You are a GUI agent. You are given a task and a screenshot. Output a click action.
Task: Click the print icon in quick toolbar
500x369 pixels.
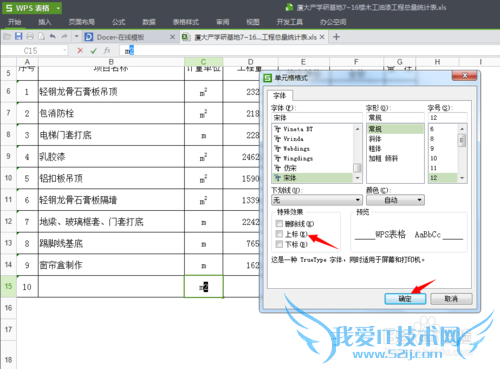coord(30,37)
